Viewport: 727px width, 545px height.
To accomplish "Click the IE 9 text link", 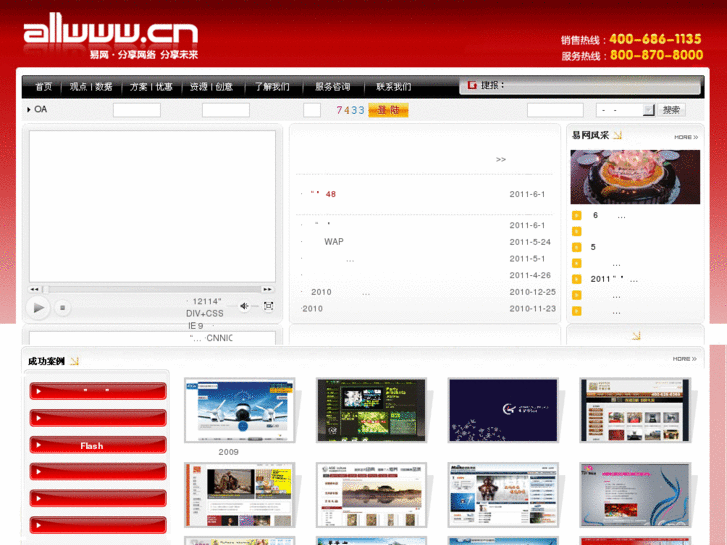I will pos(195,326).
